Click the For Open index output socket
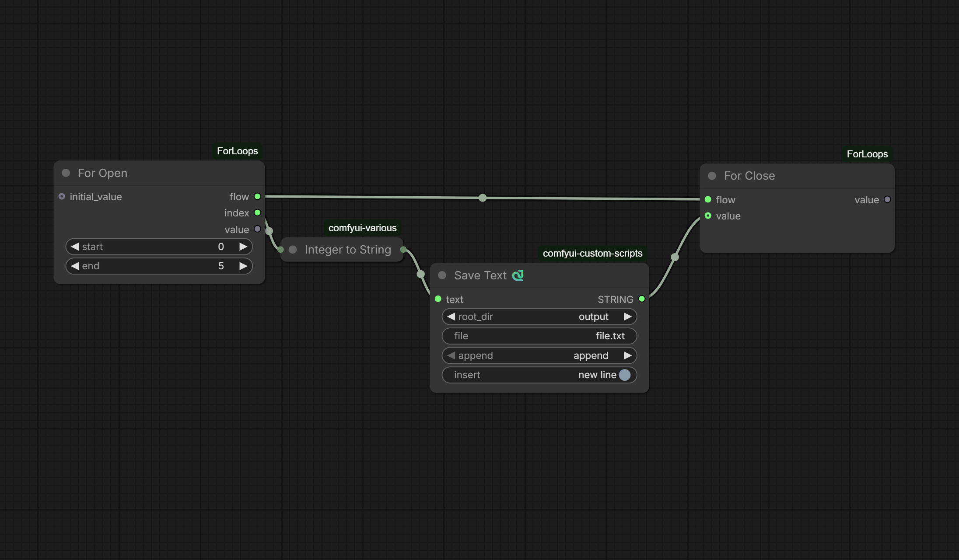This screenshot has width=959, height=560. tap(258, 213)
